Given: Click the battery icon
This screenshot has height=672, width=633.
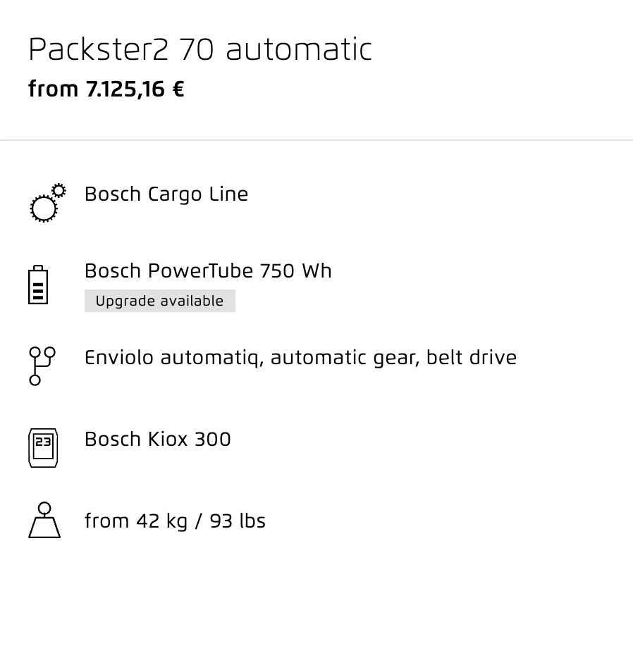Looking at the screenshot, I should click(x=38, y=285).
